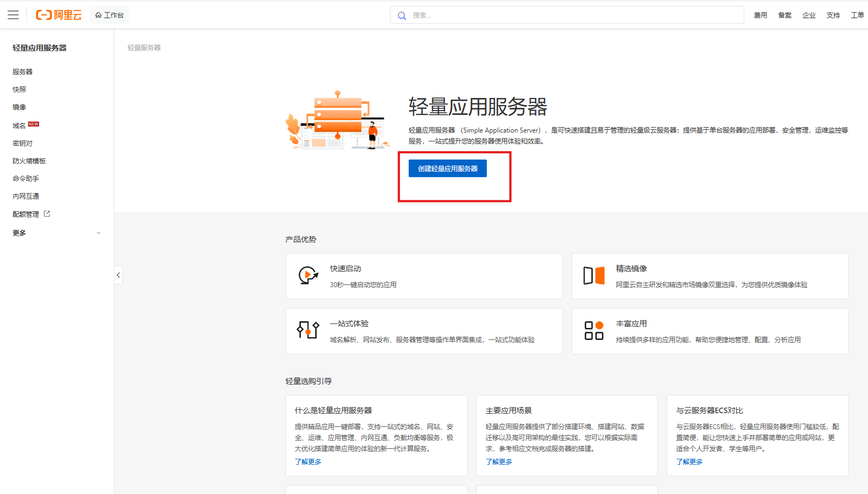Click the search magnifier icon

coord(402,15)
